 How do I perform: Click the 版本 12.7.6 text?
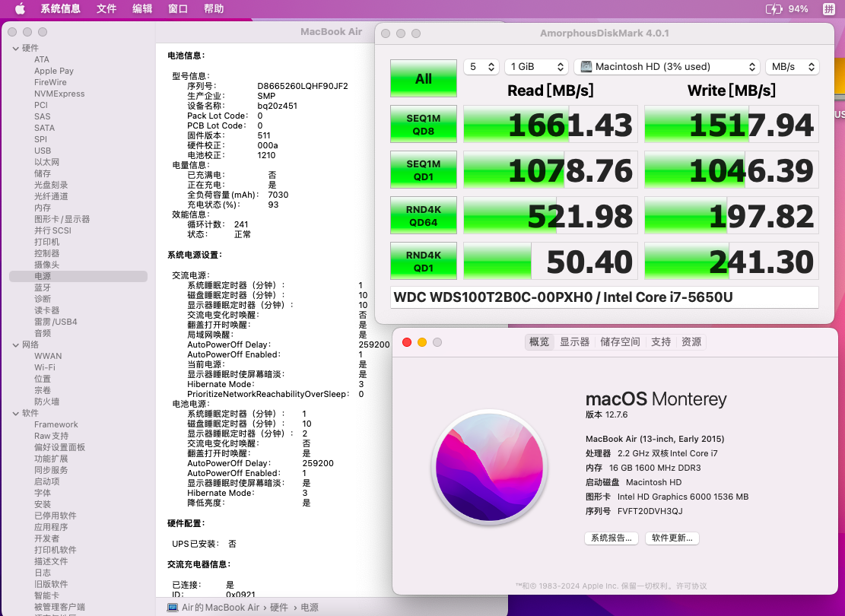click(606, 414)
